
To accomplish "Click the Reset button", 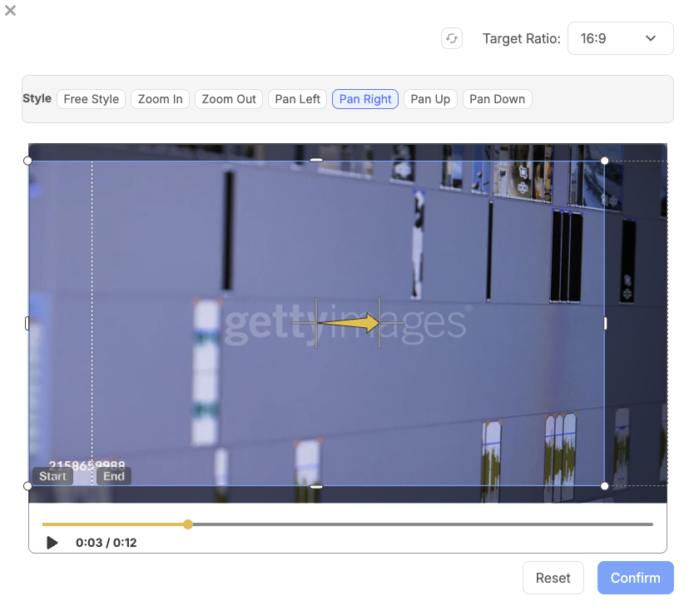I will (553, 578).
